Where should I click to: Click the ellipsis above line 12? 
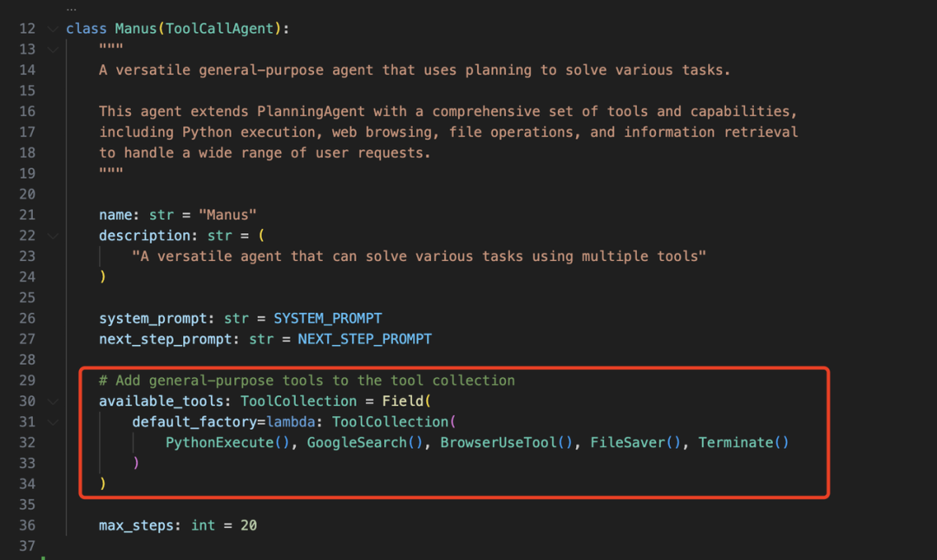tap(71, 9)
